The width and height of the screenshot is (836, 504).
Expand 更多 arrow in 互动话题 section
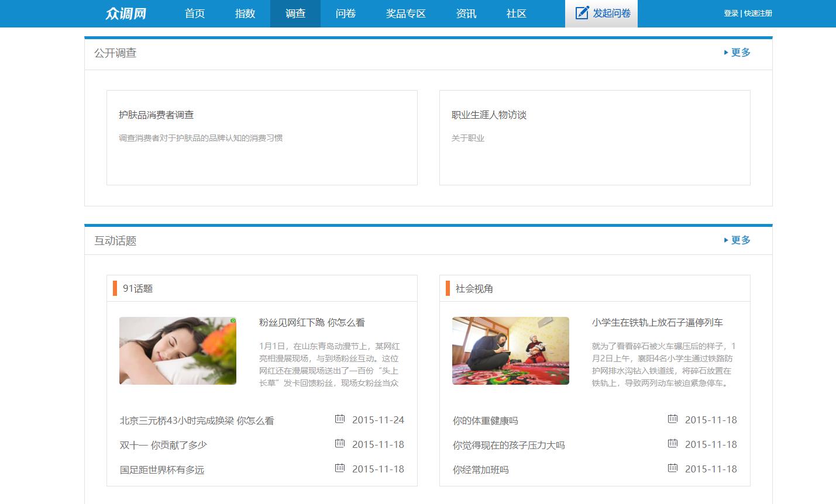tap(727, 240)
